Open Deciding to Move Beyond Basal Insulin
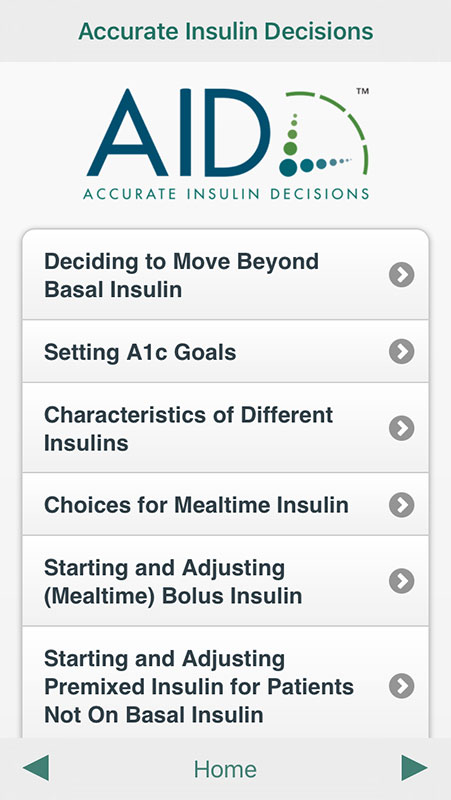This screenshot has height=800, width=451. click(x=226, y=275)
